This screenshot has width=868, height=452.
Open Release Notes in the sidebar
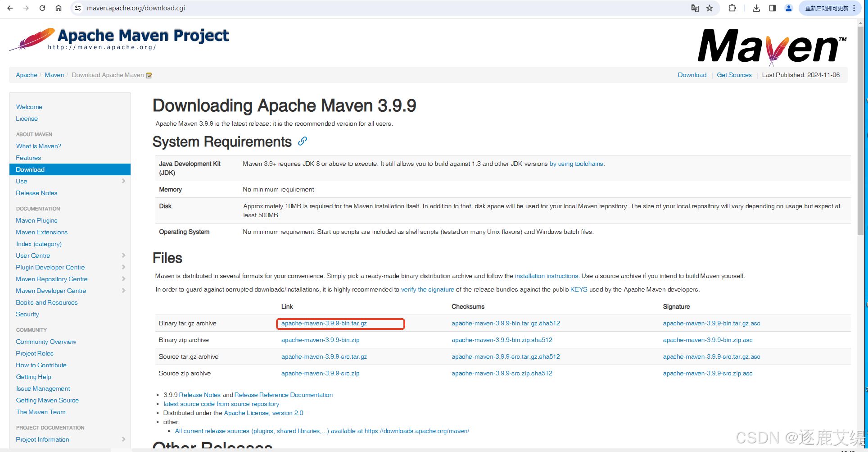point(36,193)
